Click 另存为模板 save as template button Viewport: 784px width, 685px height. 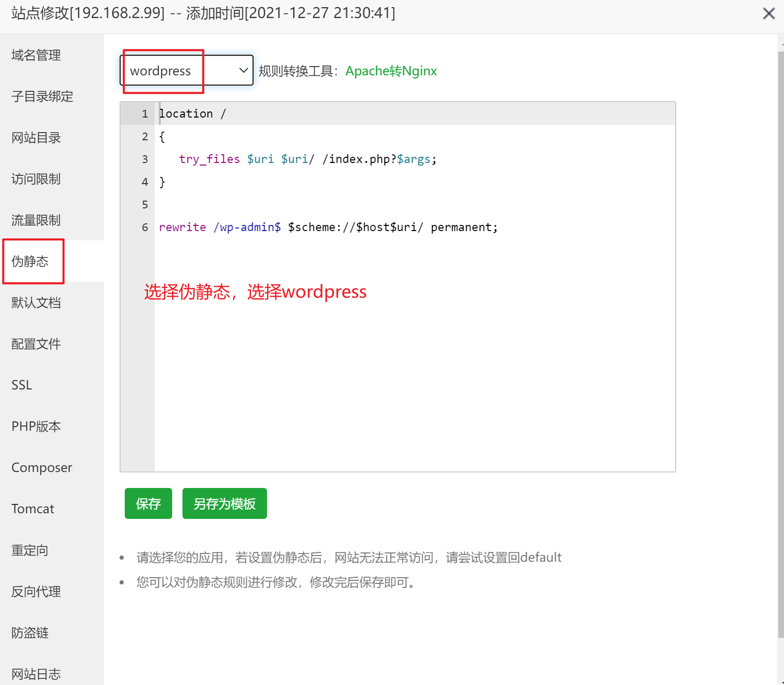click(x=225, y=503)
